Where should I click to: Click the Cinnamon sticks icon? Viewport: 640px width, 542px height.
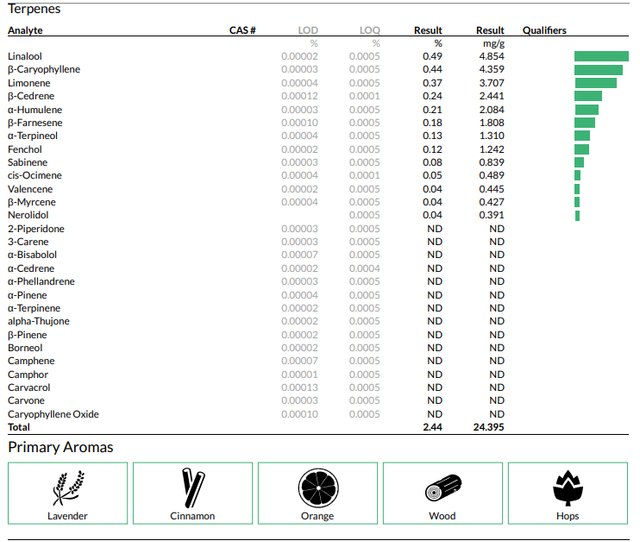point(193,487)
